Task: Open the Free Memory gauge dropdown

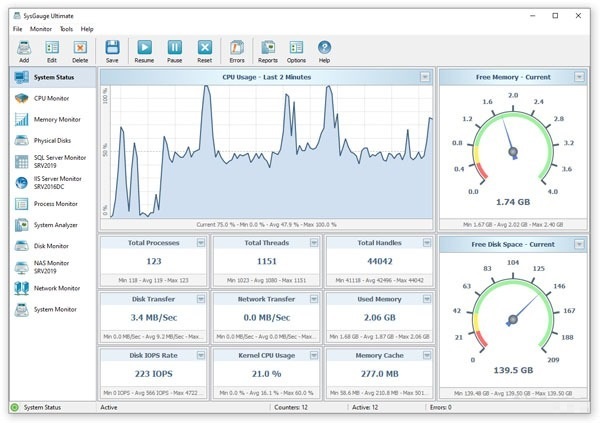Action: [579, 77]
